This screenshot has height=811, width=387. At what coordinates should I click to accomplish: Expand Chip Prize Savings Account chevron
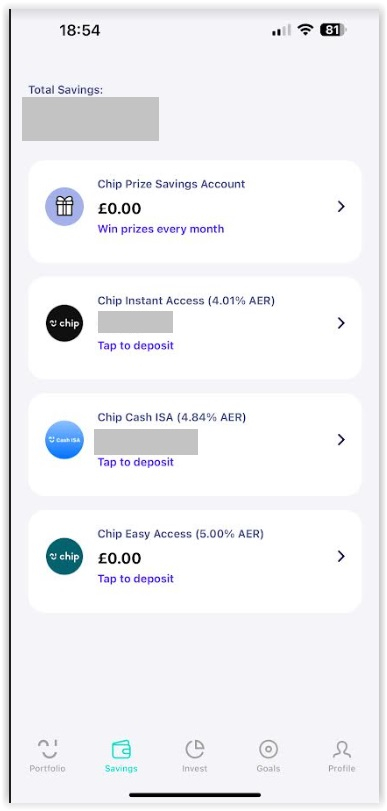tap(341, 207)
